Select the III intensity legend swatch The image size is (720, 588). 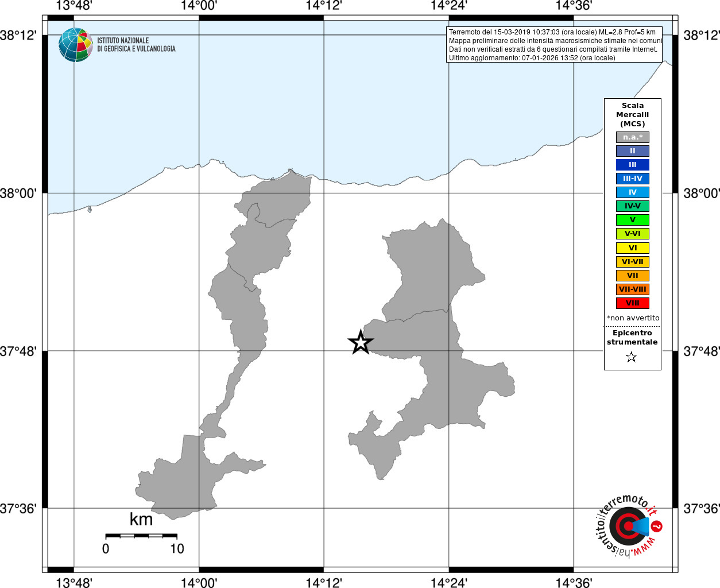click(x=633, y=165)
